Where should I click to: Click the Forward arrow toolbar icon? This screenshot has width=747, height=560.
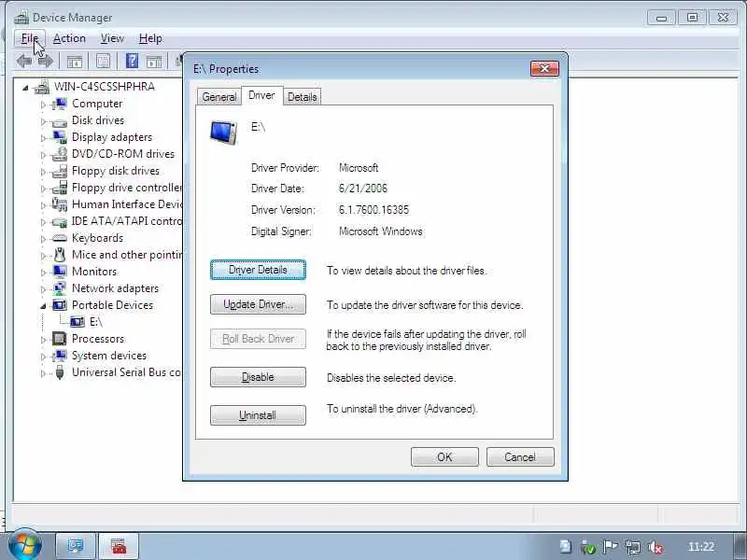(x=46, y=61)
